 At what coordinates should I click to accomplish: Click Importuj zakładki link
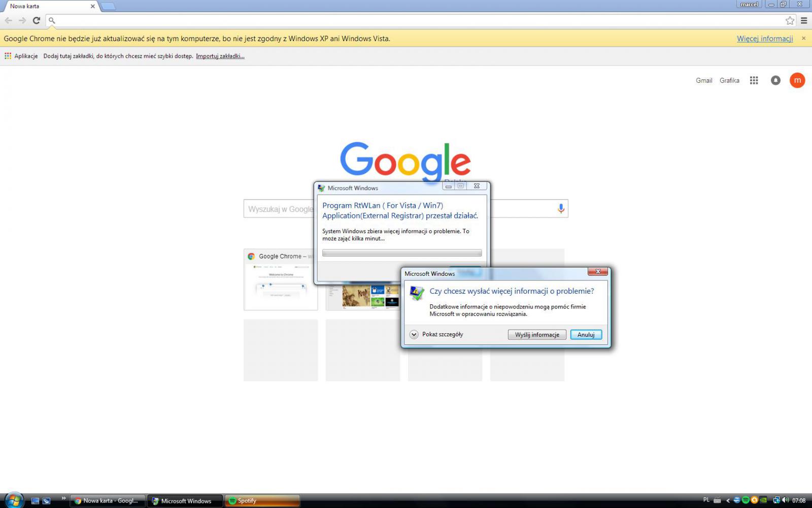click(x=220, y=56)
